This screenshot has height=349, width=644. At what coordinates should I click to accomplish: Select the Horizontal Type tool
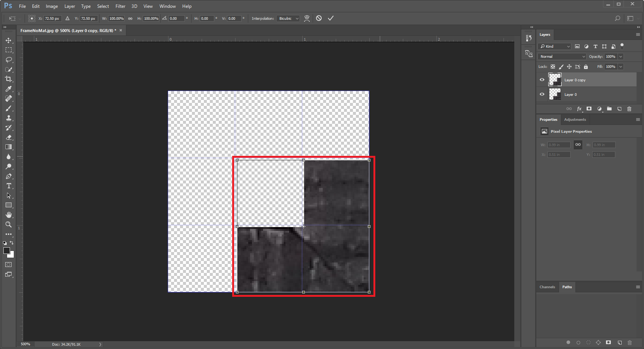point(9,186)
